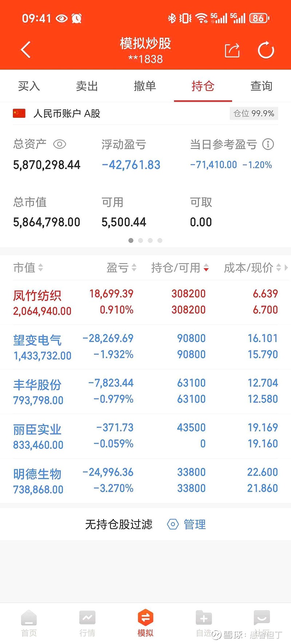Image resolution: width=291 pixels, height=644 pixels.
Task: Open the share icon in header
Action: pos(232,50)
